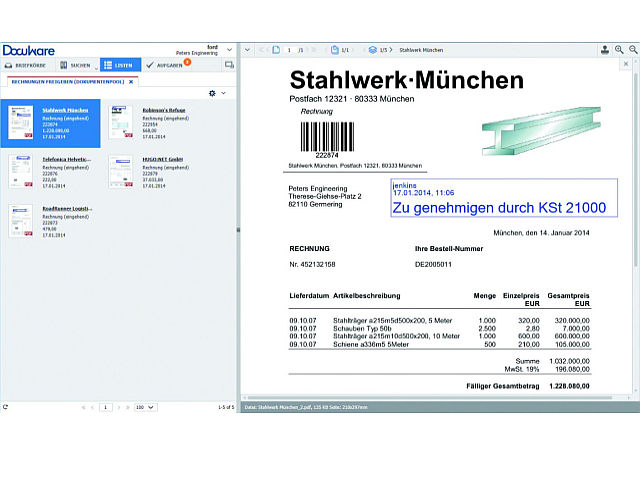This screenshot has height=480, width=640.
Task: Zoom in on the document
Action: tap(619, 50)
